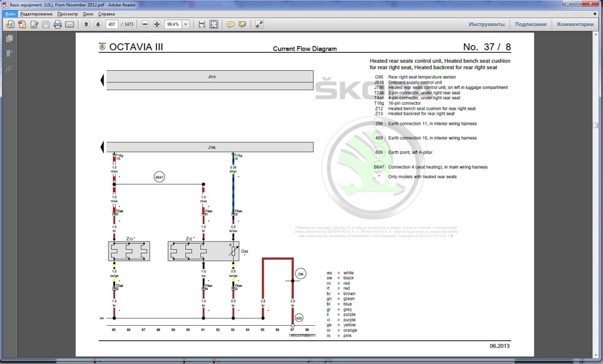
Task: Go to the previous page with up arrow
Action: (x=86, y=24)
